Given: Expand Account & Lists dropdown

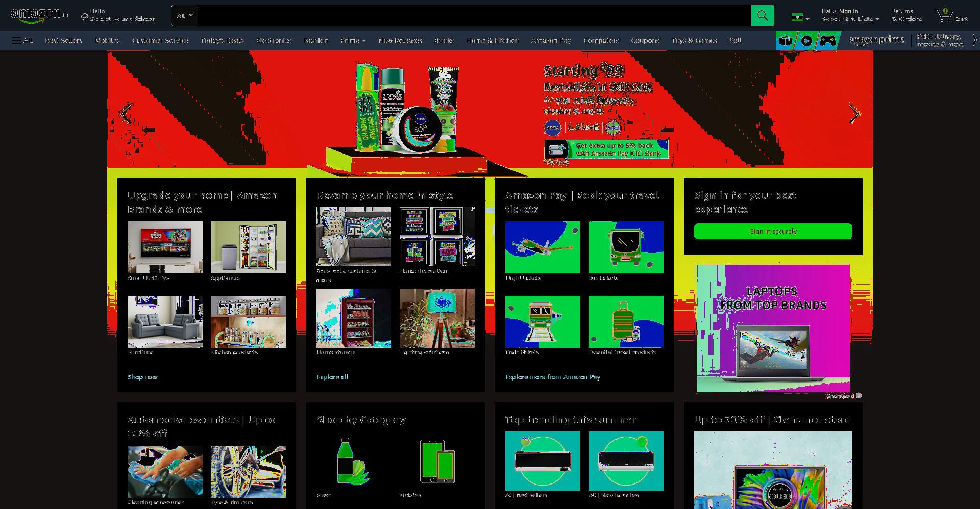Looking at the screenshot, I should 850,15.
